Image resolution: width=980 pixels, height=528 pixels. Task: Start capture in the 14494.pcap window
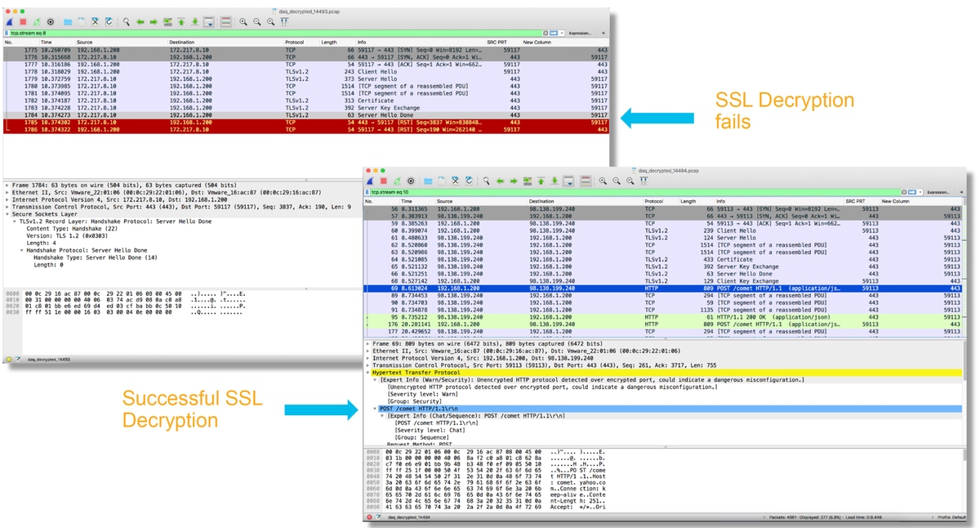pyautogui.click(x=369, y=181)
